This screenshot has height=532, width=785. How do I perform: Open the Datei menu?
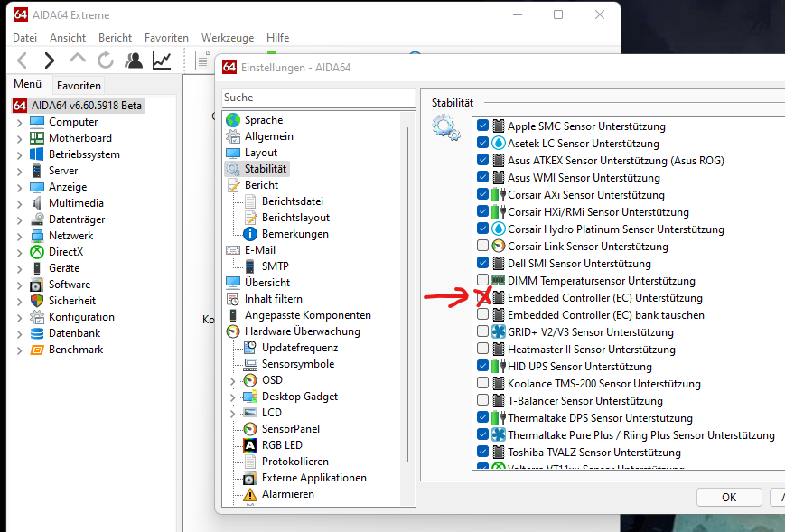point(25,38)
